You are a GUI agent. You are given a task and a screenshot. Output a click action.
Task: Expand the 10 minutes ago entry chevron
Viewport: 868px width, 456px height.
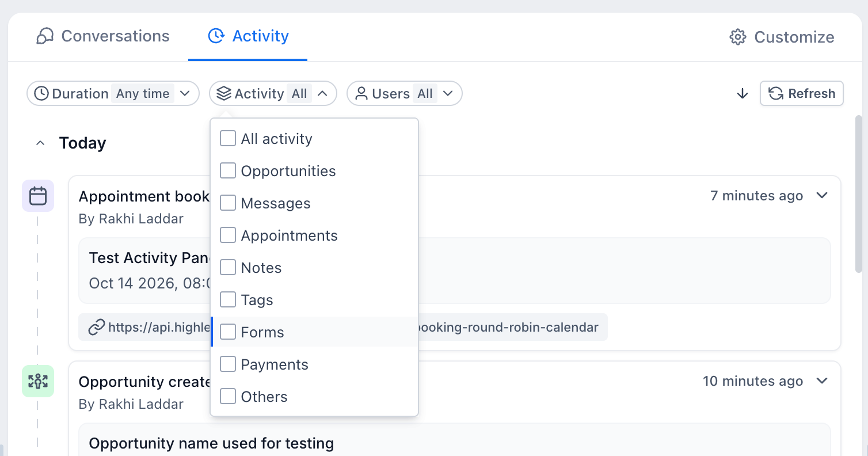point(822,381)
